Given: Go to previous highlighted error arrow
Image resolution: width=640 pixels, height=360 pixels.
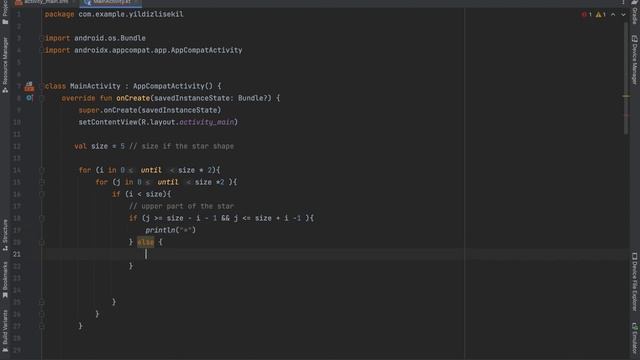Looking at the screenshot, I should point(613,14).
